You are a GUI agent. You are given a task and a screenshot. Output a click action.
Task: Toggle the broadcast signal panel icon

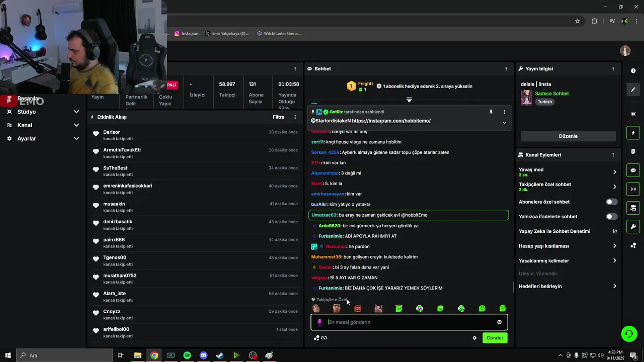coord(633,189)
